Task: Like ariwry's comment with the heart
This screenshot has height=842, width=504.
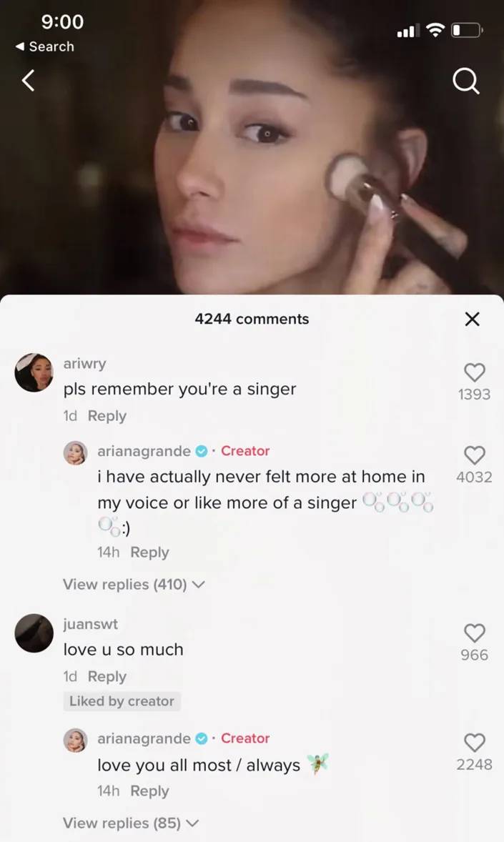Action: 475,372
